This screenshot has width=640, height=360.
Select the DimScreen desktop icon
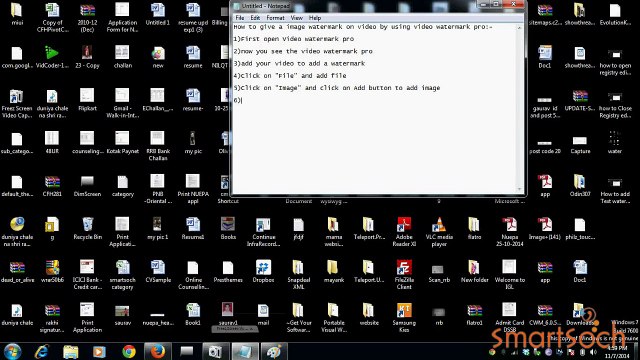87,186
